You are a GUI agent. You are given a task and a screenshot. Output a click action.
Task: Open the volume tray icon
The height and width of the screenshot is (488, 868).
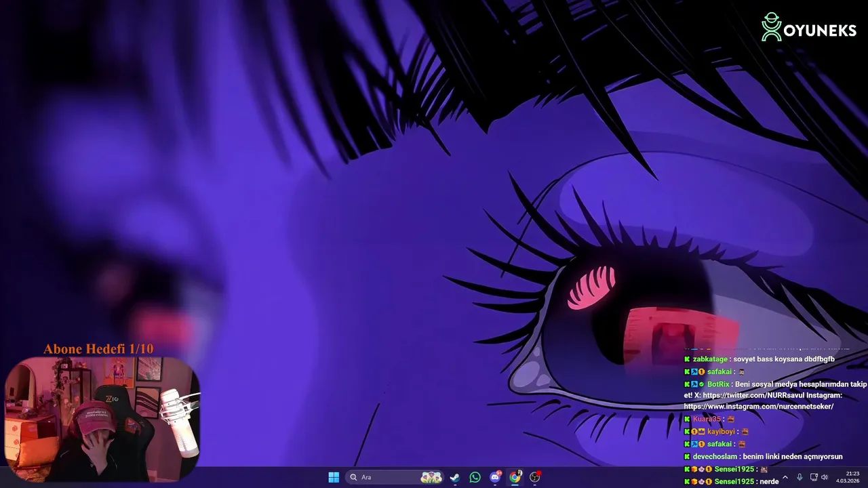point(825,477)
